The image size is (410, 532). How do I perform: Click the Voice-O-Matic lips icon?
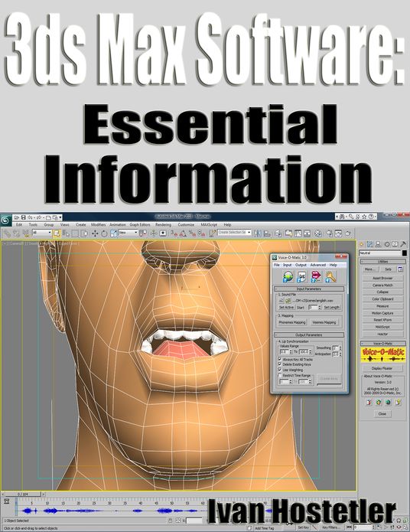[316, 277]
